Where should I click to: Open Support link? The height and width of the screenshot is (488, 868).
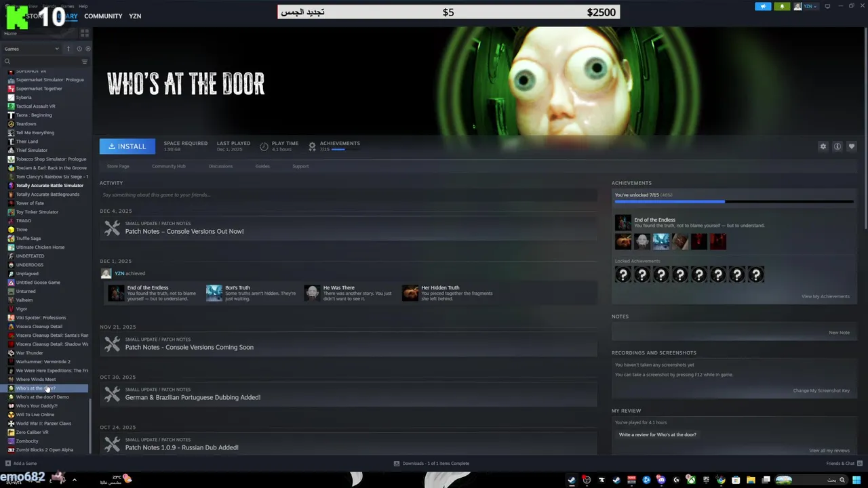pos(300,166)
